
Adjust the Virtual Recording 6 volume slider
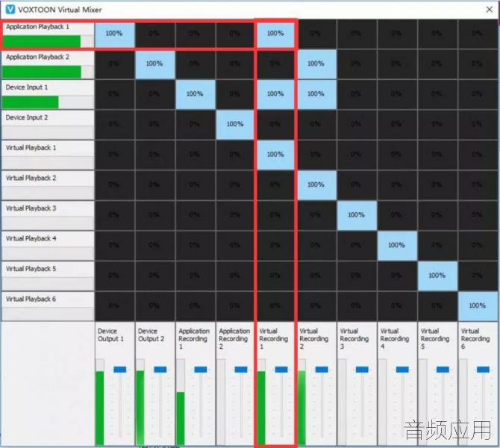click(x=483, y=370)
